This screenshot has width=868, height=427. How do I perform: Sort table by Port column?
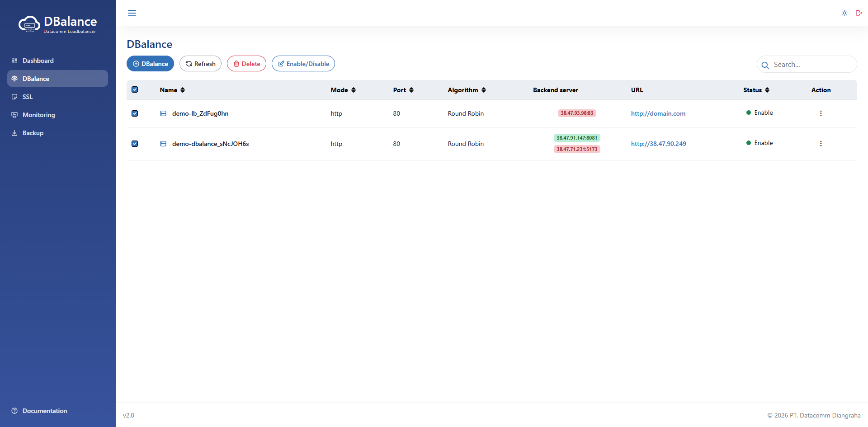click(x=403, y=90)
